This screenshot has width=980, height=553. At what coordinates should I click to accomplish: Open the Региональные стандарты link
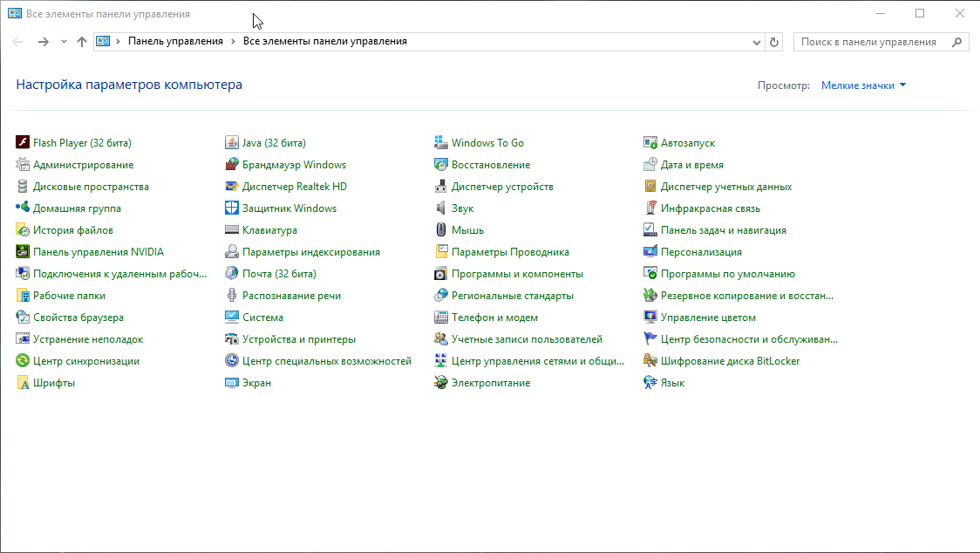[x=513, y=296]
